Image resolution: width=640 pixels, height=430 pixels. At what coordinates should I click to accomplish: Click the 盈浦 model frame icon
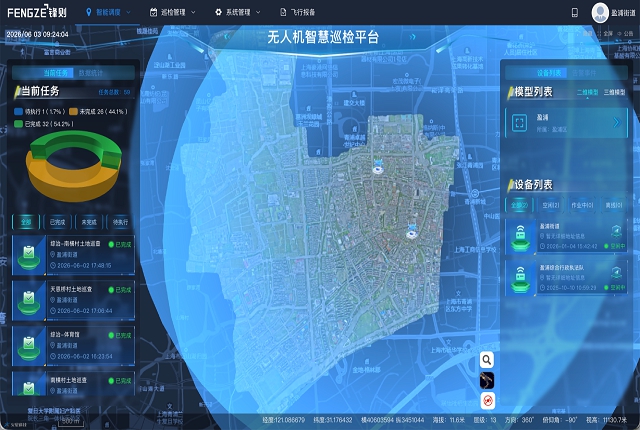point(519,123)
